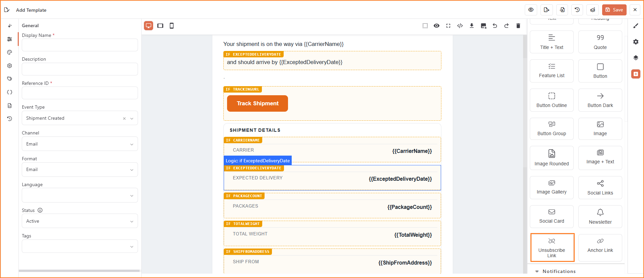This screenshot has height=278, width=644.
Task: Redo change in canvas toolbar
Action: 507,25
